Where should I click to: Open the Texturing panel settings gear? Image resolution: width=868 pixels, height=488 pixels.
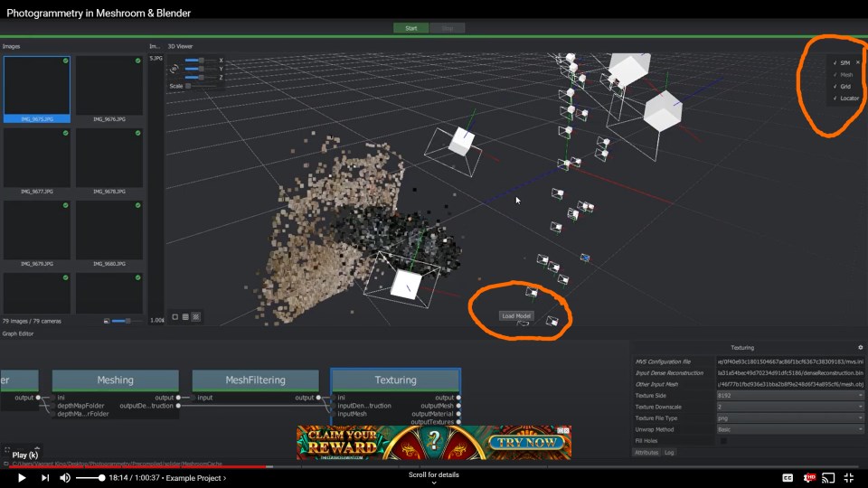(x=860, y=347)
